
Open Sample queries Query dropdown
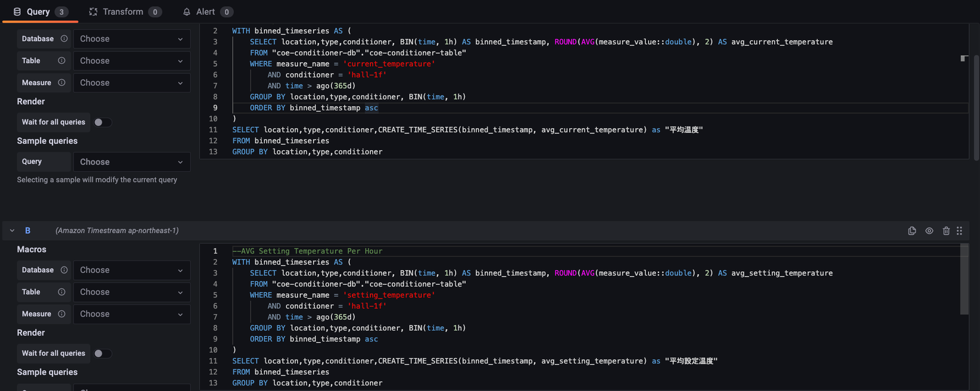click(x=131, y=162)
